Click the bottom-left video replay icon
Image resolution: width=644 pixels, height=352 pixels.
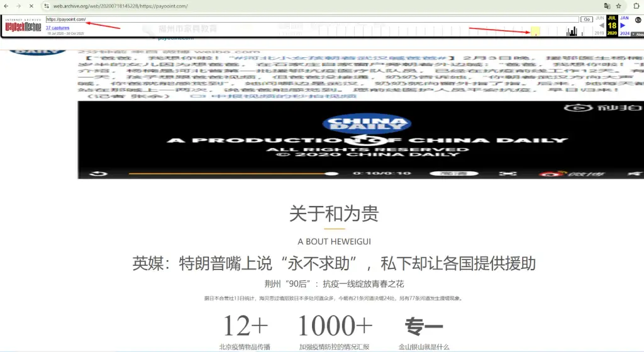click(99, 174)
